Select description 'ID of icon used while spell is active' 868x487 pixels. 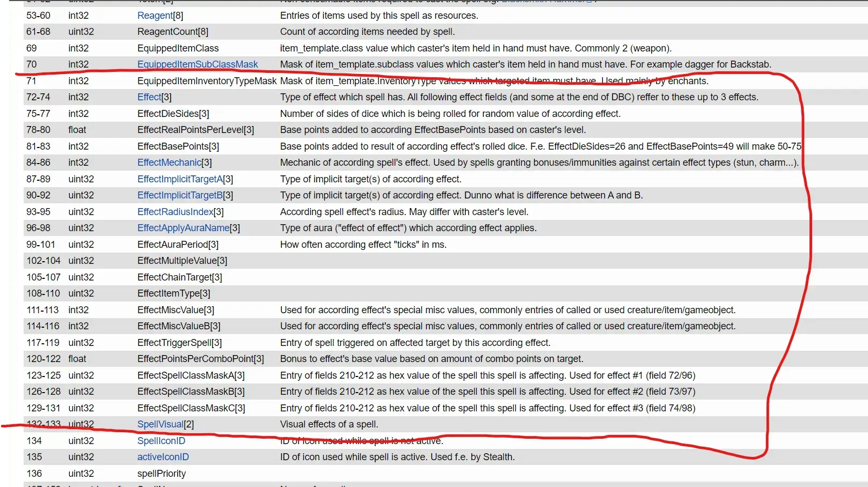pos(397,457)
